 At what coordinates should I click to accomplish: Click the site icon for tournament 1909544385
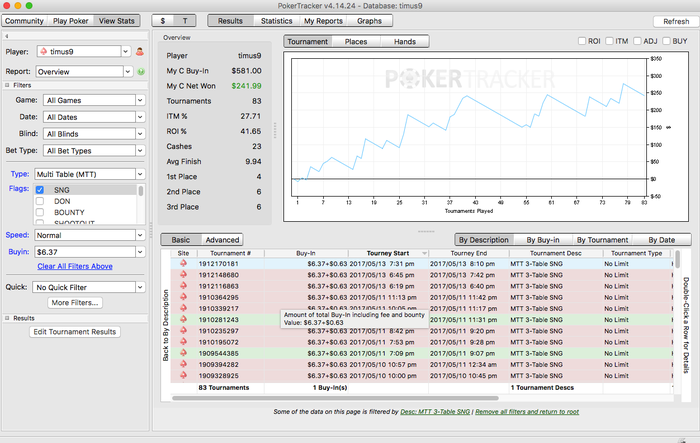pos(183,353)
